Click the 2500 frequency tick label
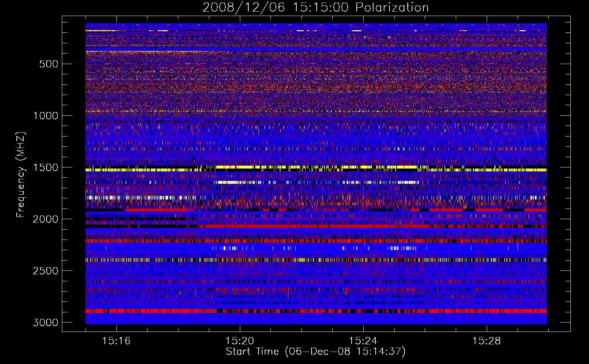The height and width of the screenshot is (364, 589). (x=46, y=271)
